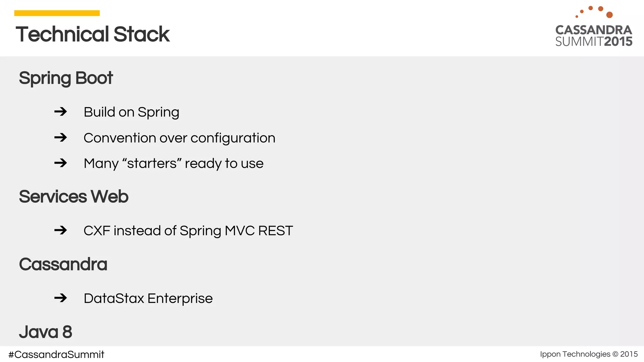Screen dimensions: 644x362
Task: Select the Cassandra section heading
Action: pos(63,264)
